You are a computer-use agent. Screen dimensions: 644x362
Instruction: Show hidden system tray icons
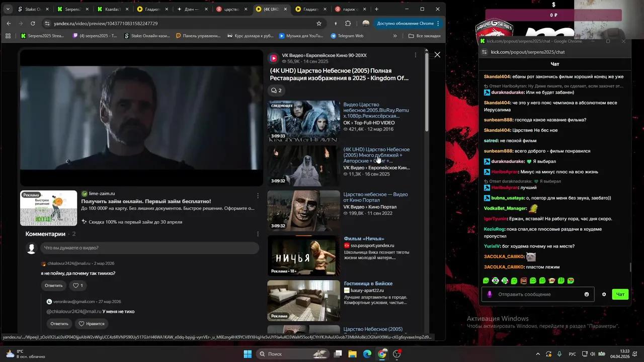pos(537,354)
